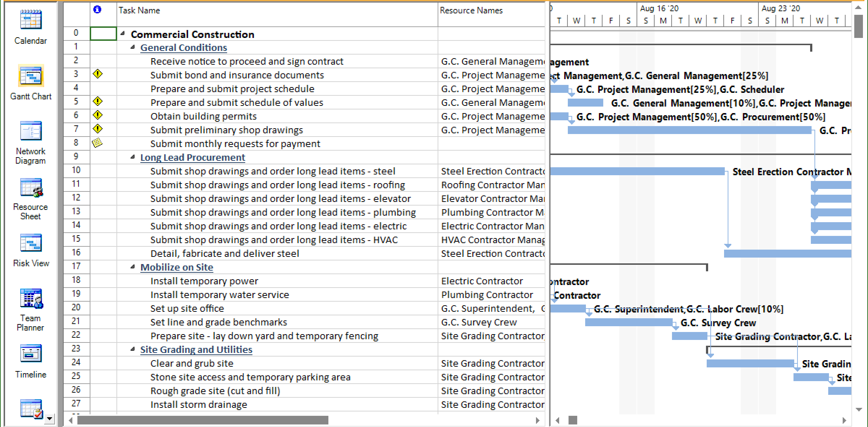Open the Calendar view icon
868x427 pixels.
31,20
